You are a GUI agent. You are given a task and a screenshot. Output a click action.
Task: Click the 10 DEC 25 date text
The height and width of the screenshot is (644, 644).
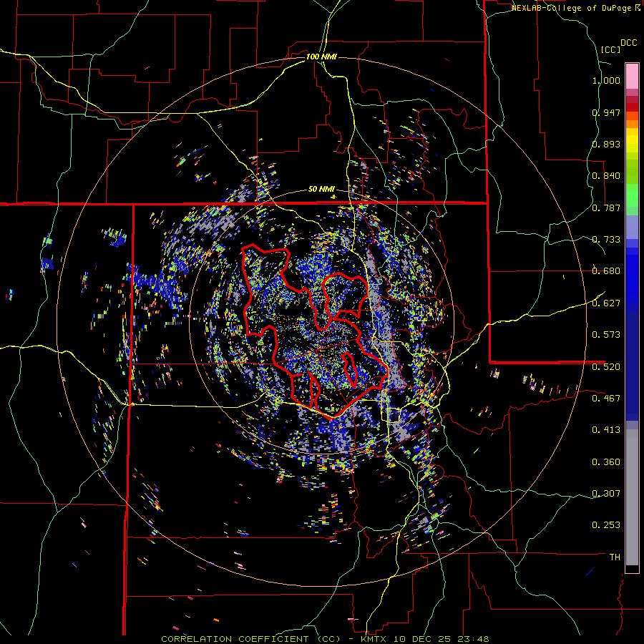421,639
